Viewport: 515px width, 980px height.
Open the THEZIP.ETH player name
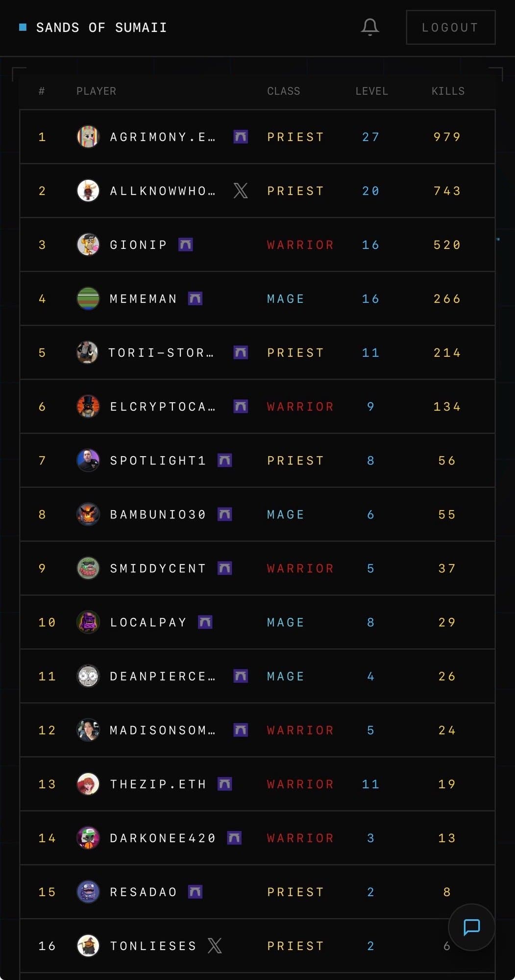[158, 784]
